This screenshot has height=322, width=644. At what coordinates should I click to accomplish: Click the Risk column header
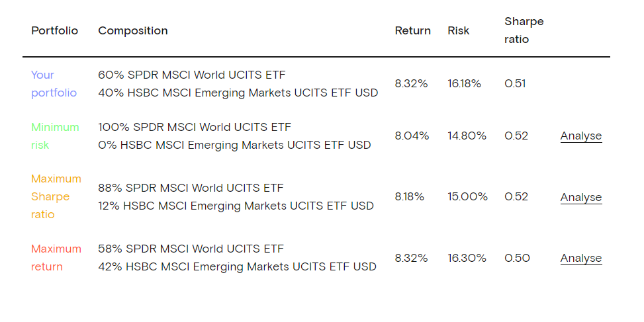[458, 31]
